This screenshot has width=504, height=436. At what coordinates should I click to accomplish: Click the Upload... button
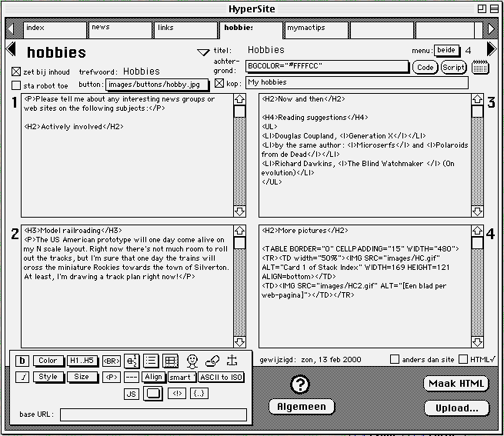(456, 408)
